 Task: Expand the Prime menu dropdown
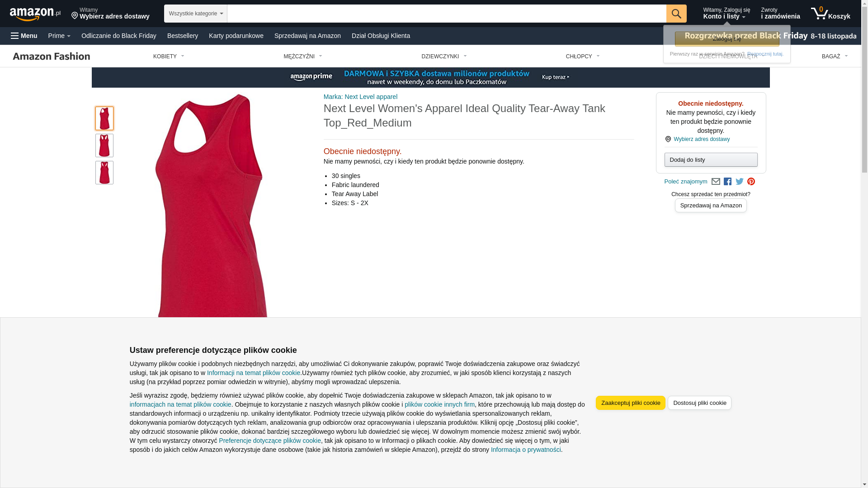pos(59,36)
